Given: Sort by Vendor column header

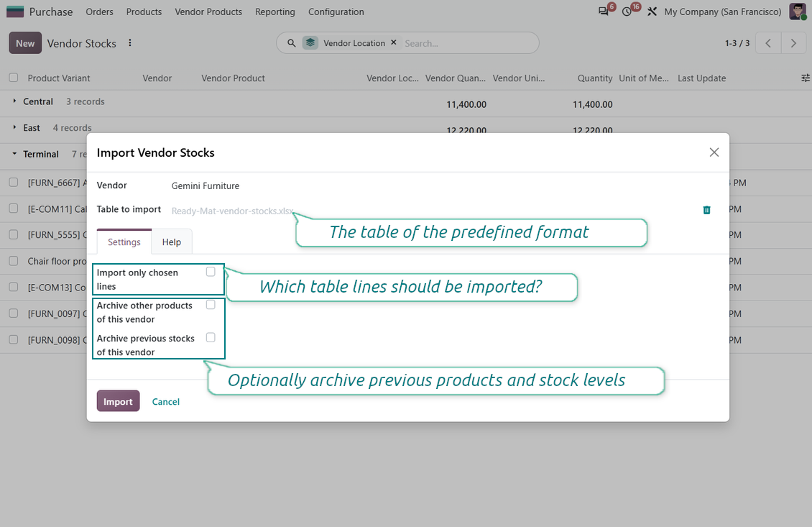Looking at the screenshot, I should point(157,78).
